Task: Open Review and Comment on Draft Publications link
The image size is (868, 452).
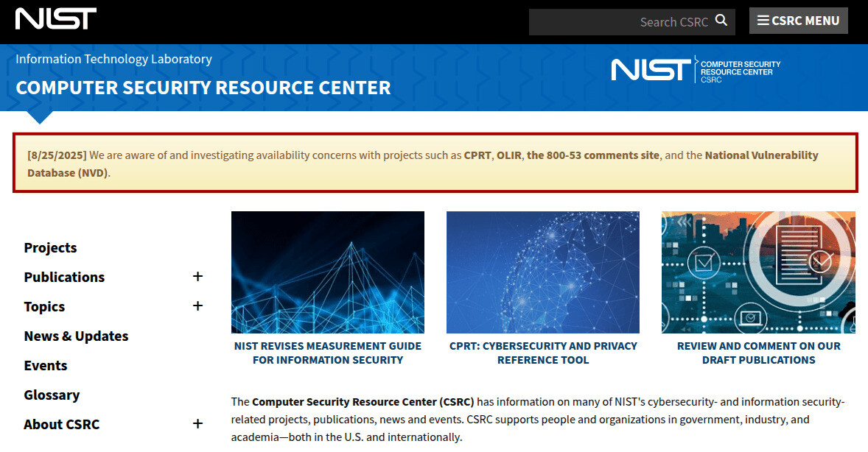Action: 758,353
